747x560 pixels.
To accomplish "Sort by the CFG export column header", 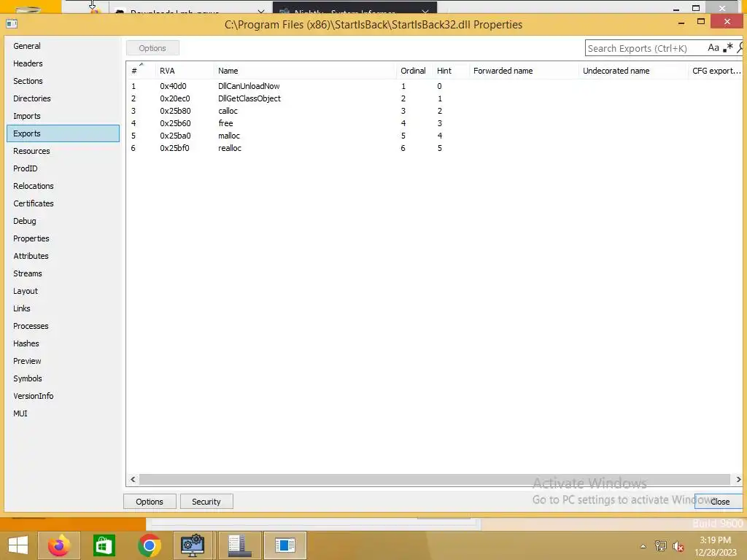I will (x=716, y=71).
